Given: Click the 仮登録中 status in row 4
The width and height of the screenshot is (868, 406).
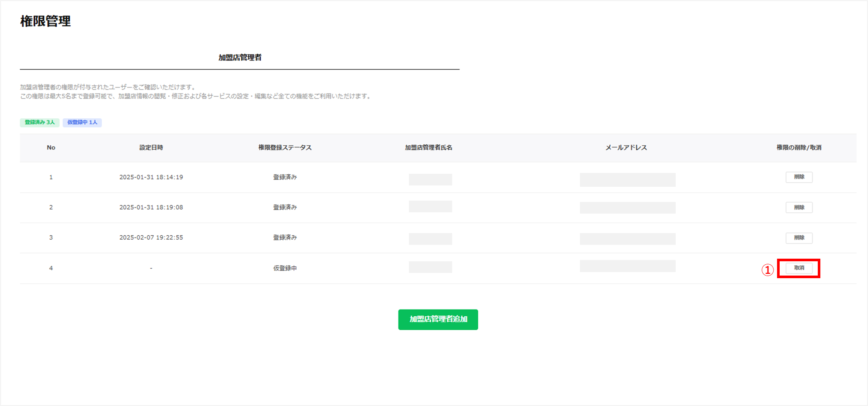Looking at the screenshot, I should pyautogui.click(x=285, y=268).
